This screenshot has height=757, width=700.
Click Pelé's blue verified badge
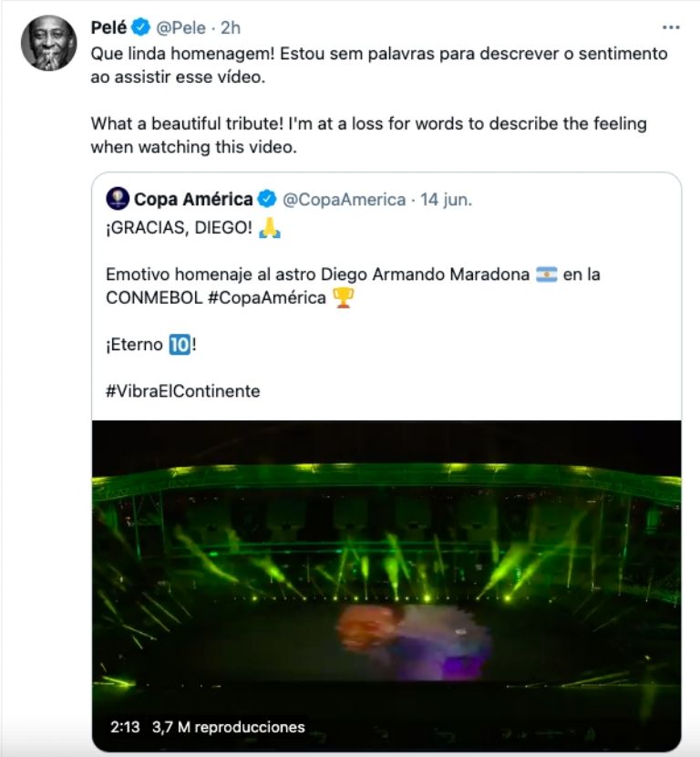(142, 28)
